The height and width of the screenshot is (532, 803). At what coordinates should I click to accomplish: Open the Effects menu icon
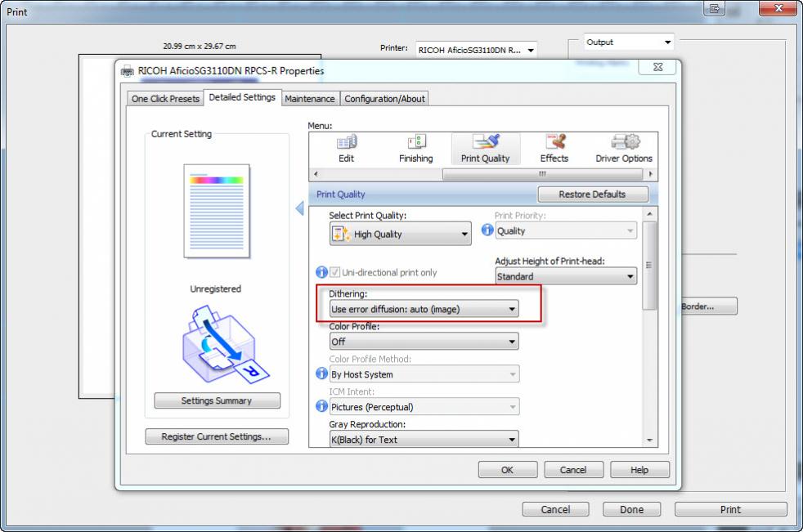pos(554,149)
